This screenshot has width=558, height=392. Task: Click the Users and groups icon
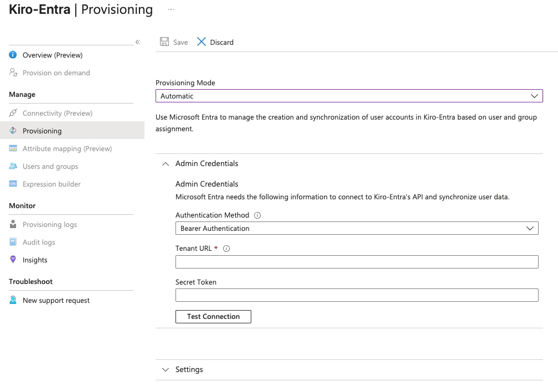click(13, 166)
